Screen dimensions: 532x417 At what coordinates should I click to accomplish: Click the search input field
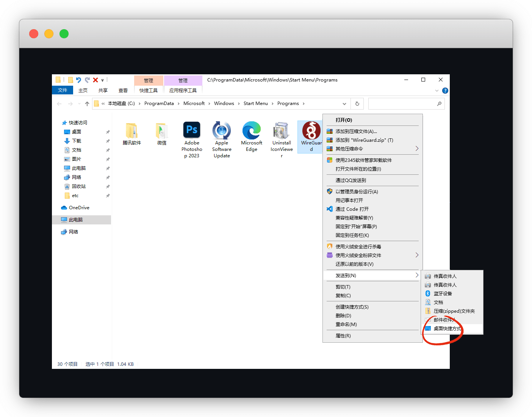[x=402, y=103]
